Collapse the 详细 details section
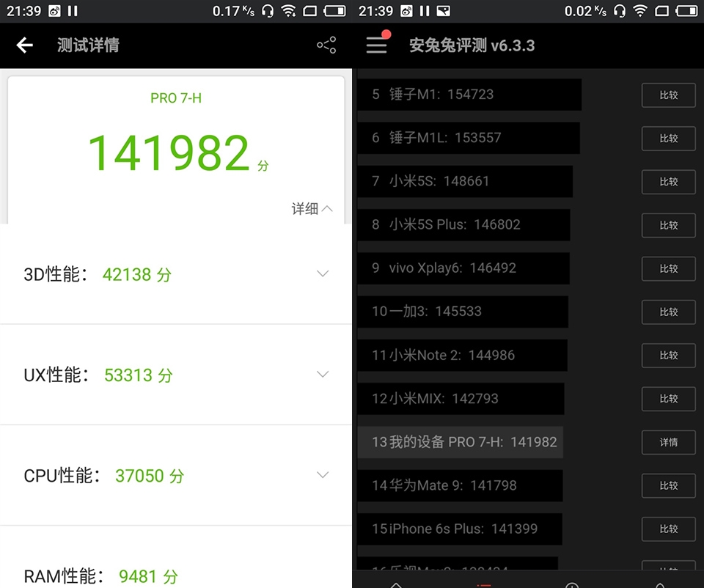The image size is (704, 588). pyautogui.click(x=312, y=209)
